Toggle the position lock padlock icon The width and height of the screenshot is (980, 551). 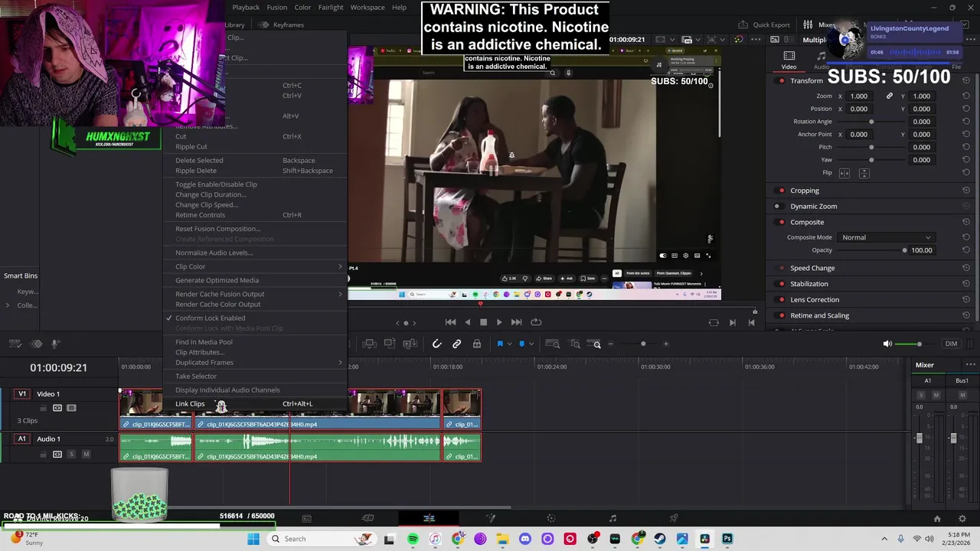coord(477,344)
